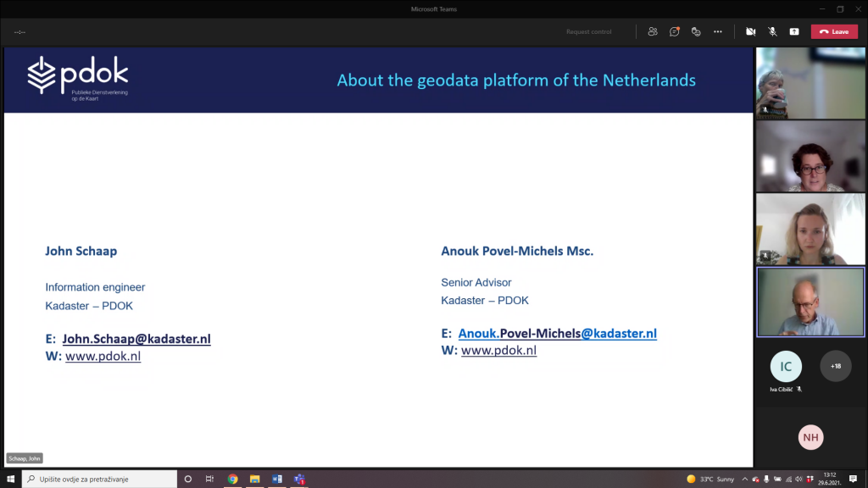
Task: Click the Windows Task View icon
Action: (x=209, y=479)
